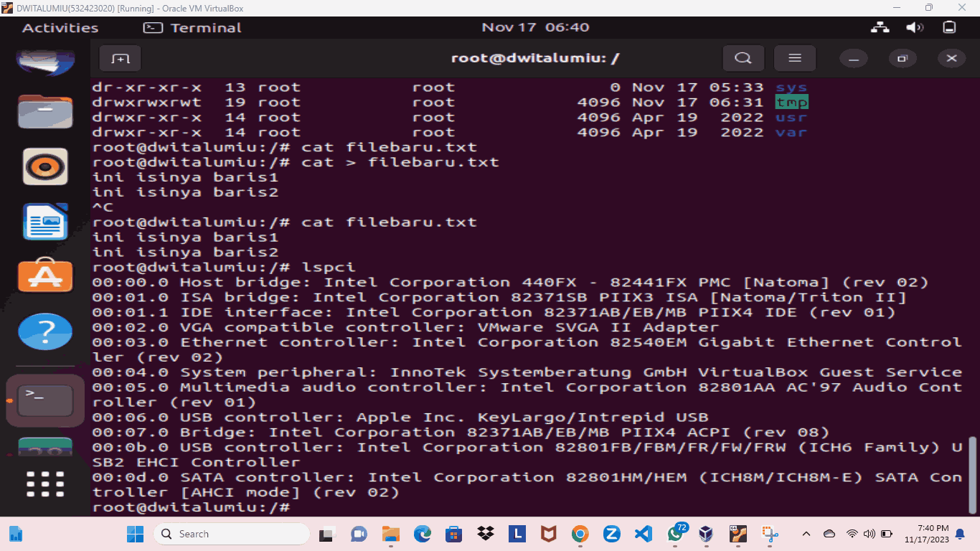Click the usr directory name
Viewport: 980px width, 551px height.
(x=792, y=117)
